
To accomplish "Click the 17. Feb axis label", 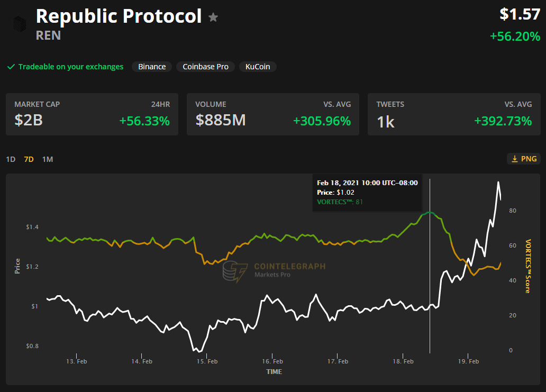I will click(x=338, y=361).
